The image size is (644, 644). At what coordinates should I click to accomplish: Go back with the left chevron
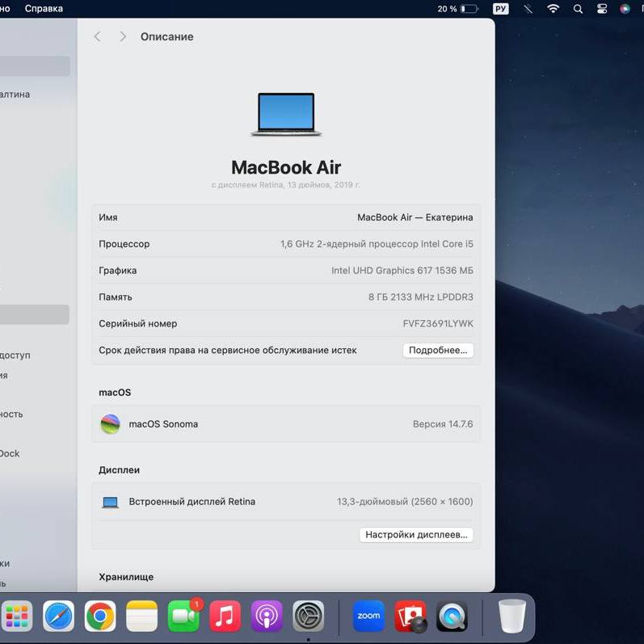(97, 36)
